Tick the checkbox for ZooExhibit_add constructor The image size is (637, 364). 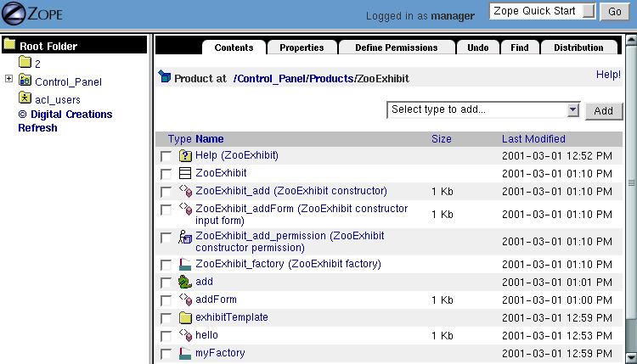pos(166,193)
